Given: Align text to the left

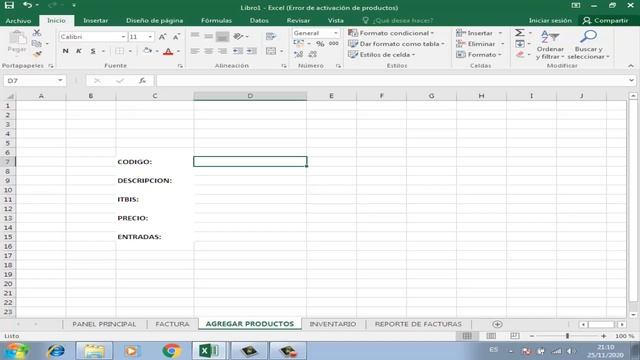Looking at the screenshot, I should (195, 51).
